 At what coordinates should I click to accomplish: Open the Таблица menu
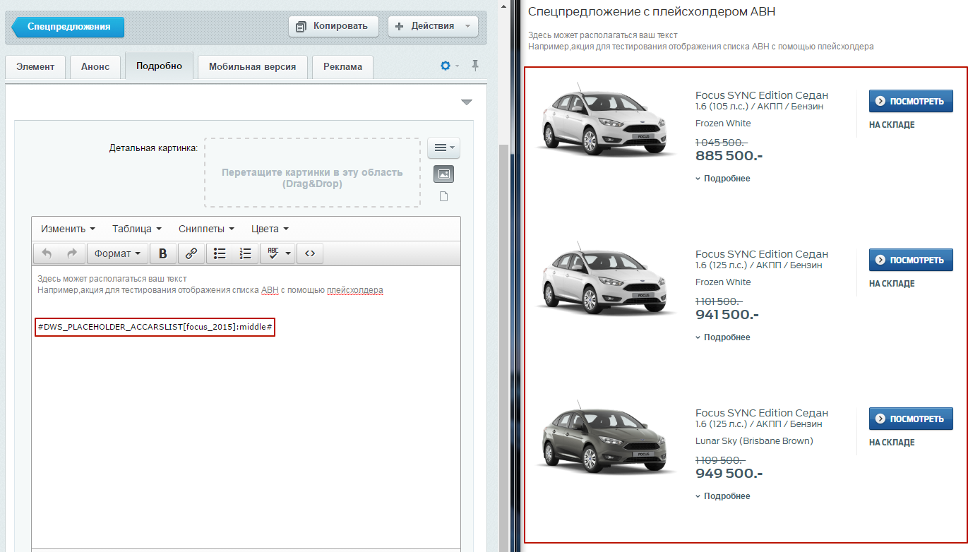(137, 229)
